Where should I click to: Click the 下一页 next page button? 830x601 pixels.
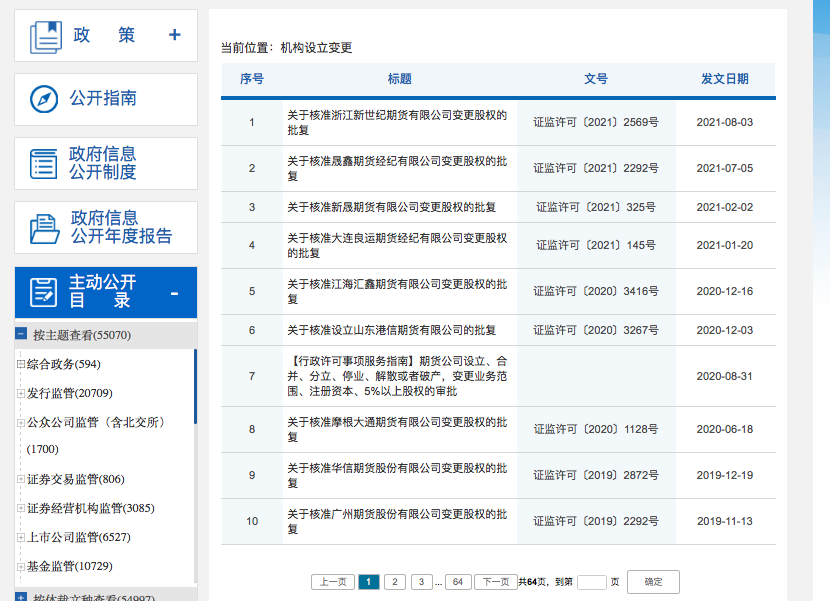[x=495, y=582]
